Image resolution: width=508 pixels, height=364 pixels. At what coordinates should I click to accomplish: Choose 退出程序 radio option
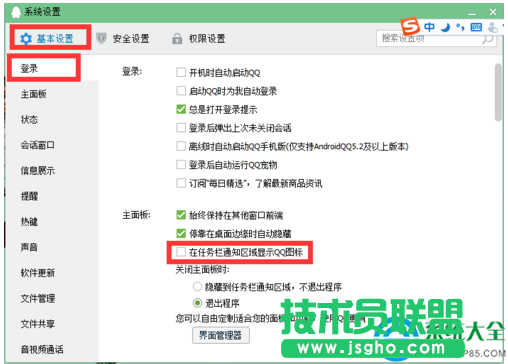point(197,303)
